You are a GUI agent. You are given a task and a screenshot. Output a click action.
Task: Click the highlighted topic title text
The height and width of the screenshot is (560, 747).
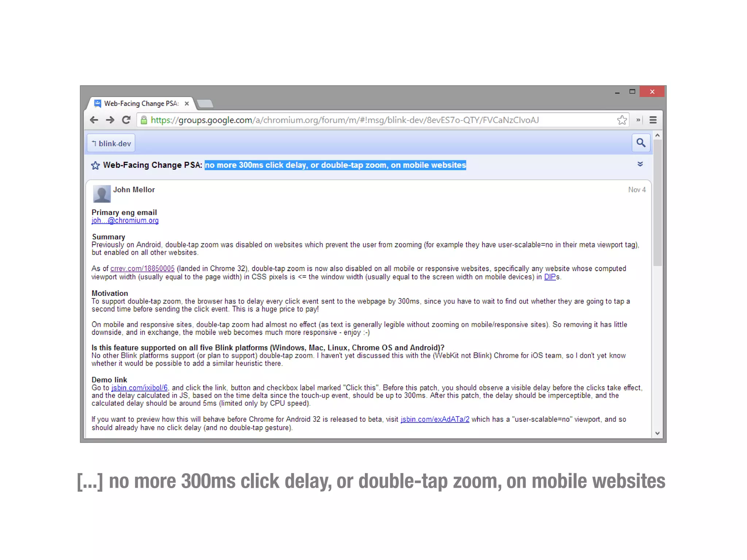(335, 165)
